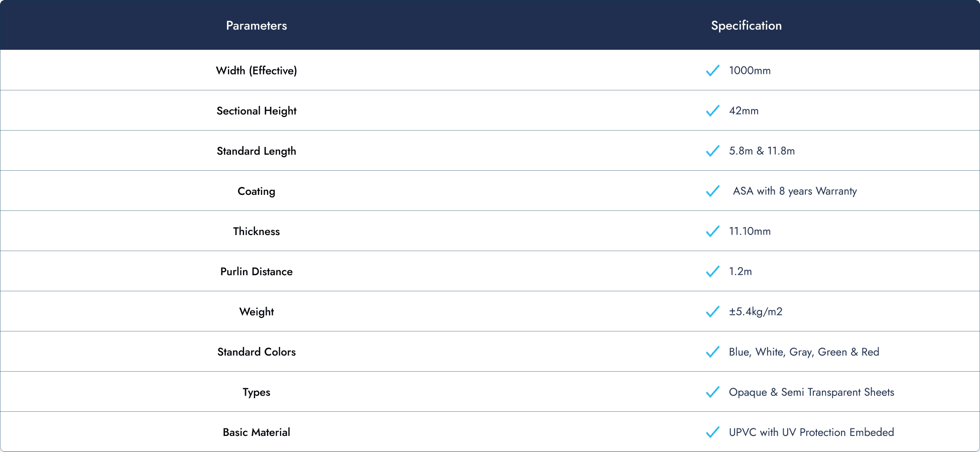Select the Width (Effective) label
This screenshot has height=452, width=980.
click(257, 71)
